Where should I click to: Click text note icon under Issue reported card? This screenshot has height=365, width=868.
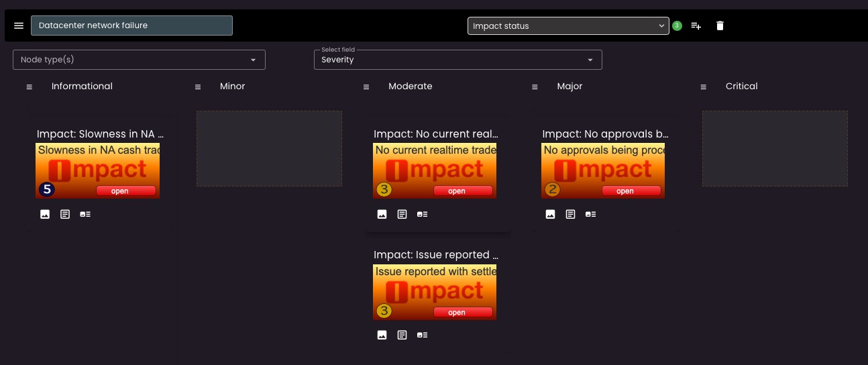click(x=402, y=335)
